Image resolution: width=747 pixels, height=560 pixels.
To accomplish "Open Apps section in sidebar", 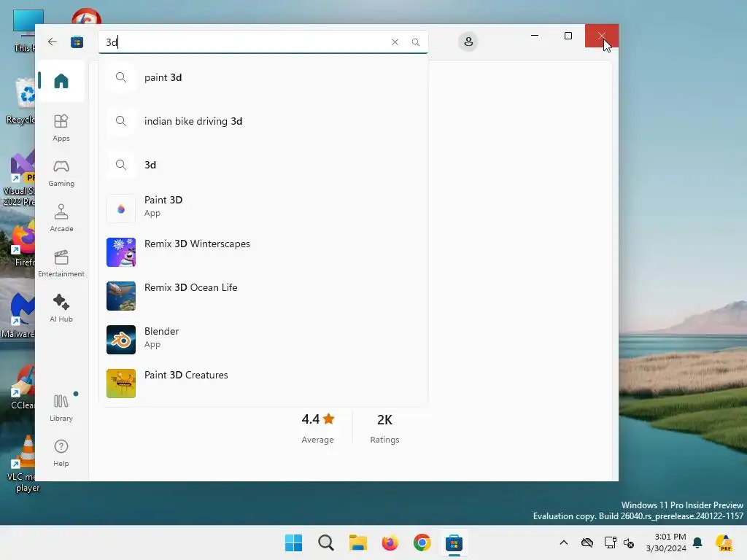I will click(61, 128).
